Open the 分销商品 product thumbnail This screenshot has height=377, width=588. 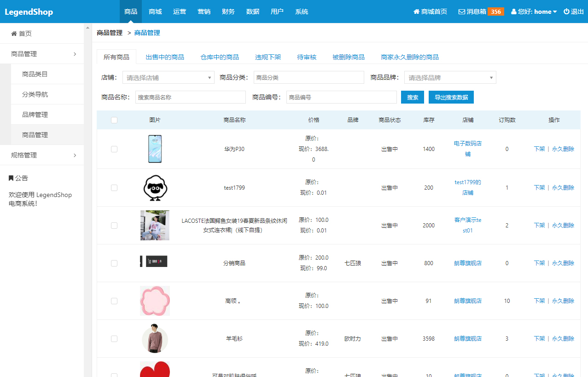click(154, 261)
